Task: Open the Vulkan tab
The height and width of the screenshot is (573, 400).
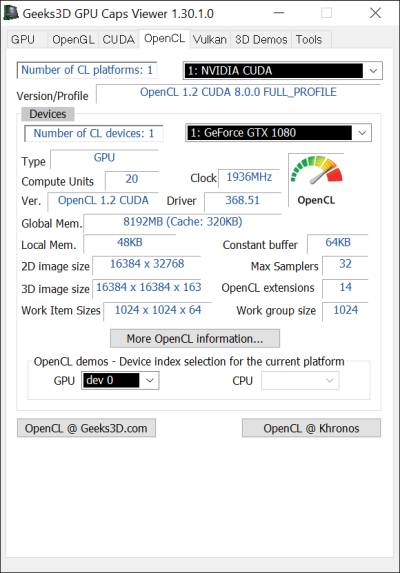Action: pyautogui.click(x=210, y=39)
